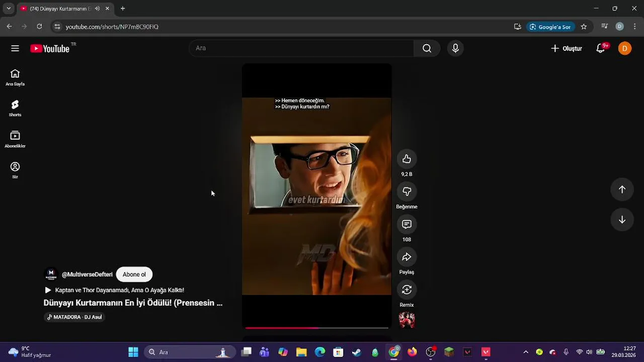Click Google'a Sor lens button
644x362 pixels.
click(550, 27)
